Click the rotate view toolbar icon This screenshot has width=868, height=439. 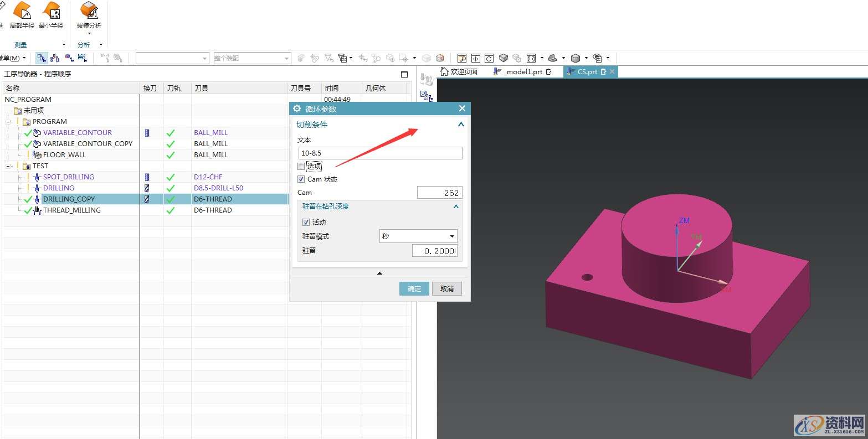(x=489, y=58)
